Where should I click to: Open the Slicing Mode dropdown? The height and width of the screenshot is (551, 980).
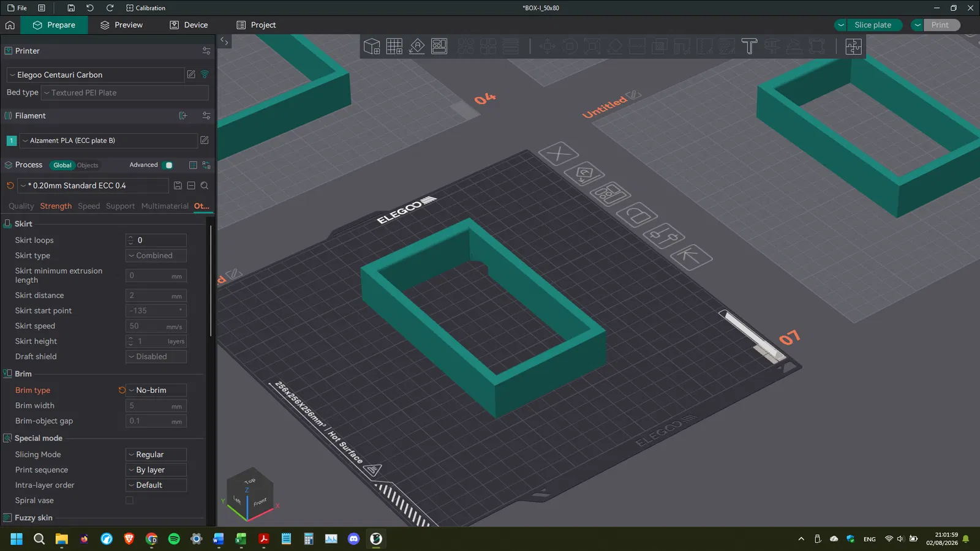(x=156, y=455)
